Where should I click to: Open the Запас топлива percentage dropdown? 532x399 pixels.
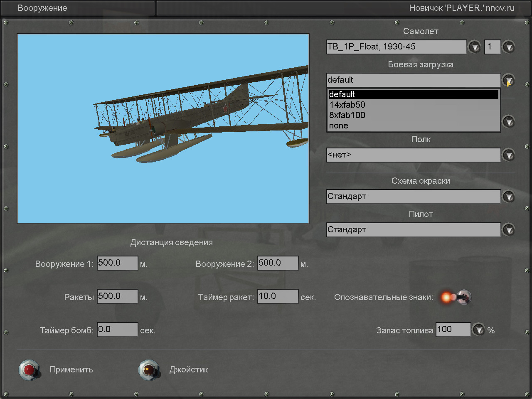(479, 330)
